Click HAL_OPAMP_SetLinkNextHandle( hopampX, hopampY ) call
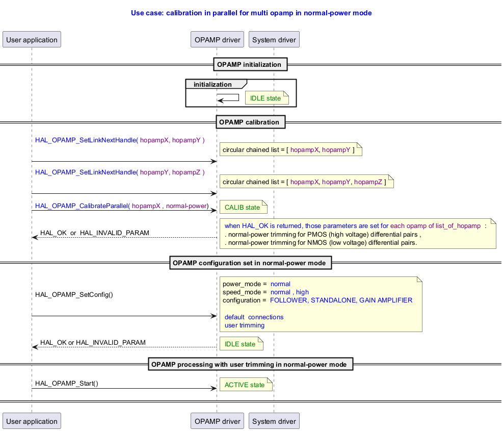The width and height of the screenshot is (504, 431). click(x=120, y=140)
